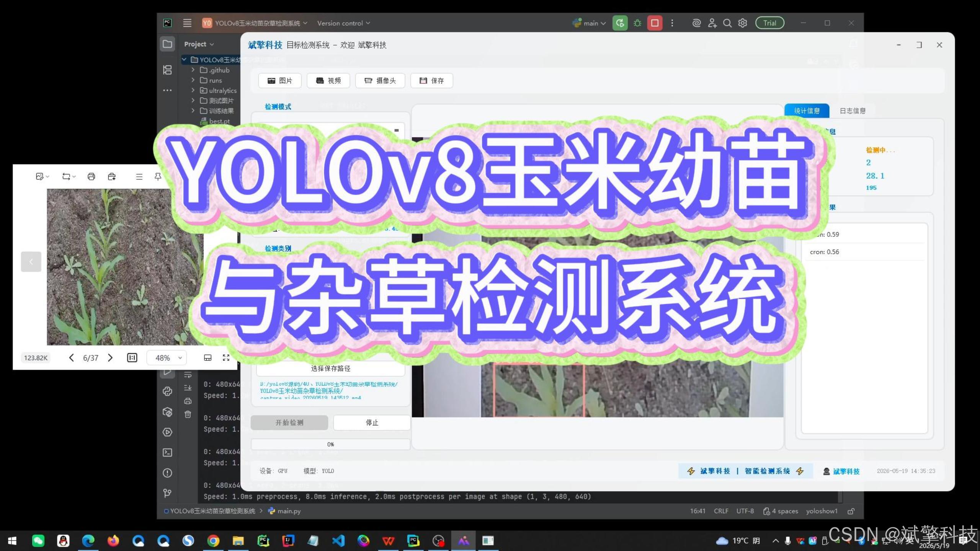Click the debug bug icon in PyCharm
Image resolution: width=980 pixels, height=551 pixels.
[x=637, y=23]
